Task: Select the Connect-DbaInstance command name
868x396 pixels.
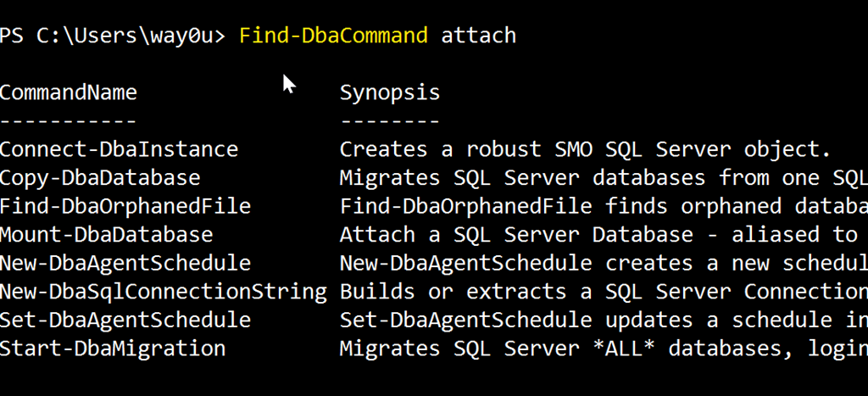Action: click(120, 150)
